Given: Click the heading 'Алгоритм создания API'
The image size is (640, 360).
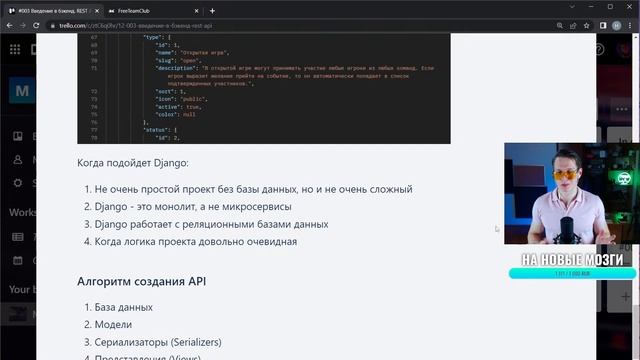Looking at the screenshot, I should click(141, 281).
